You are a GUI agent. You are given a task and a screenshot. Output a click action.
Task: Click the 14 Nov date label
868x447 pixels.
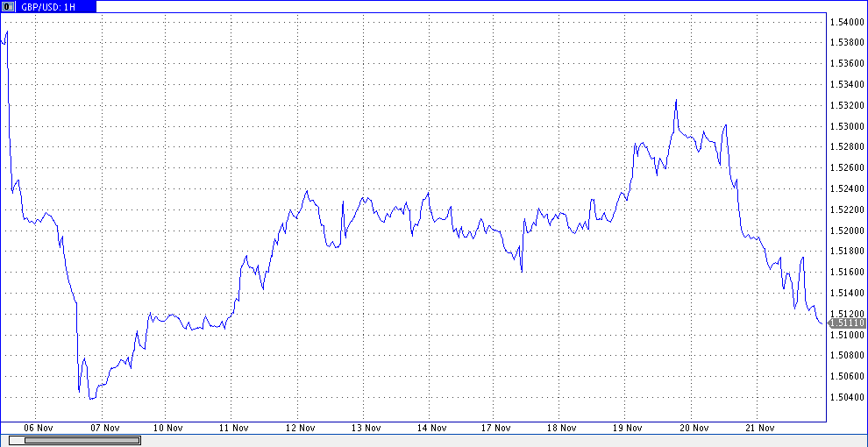point(431,429)
